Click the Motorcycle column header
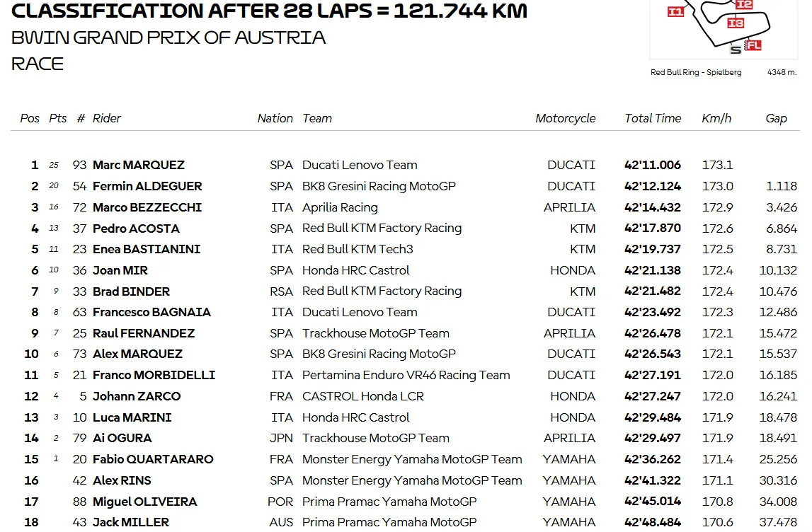The height and width of the screenshot is (532, 812). click(566, 119)
